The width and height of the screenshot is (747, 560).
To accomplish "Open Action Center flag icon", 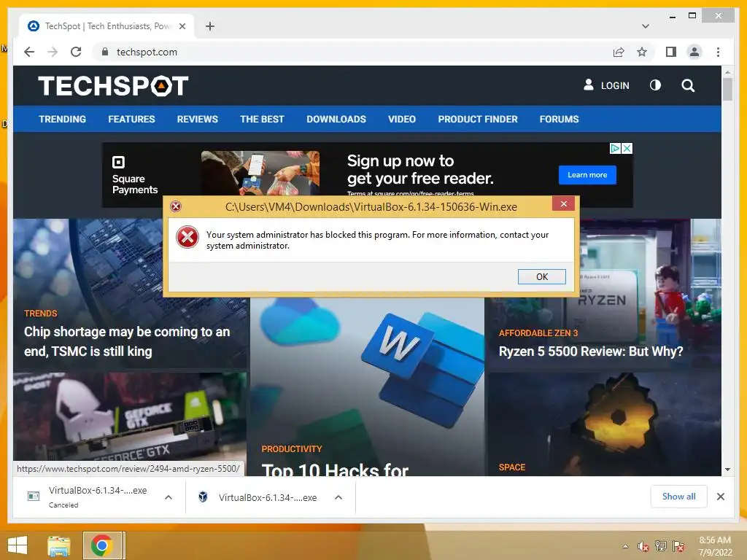I will tap(678, 546).
